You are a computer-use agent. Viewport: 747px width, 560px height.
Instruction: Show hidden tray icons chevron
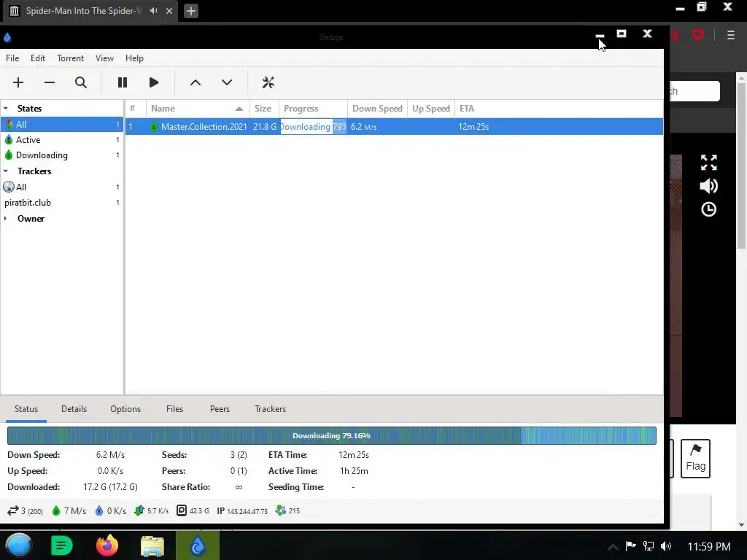click(x=613, y=547)
